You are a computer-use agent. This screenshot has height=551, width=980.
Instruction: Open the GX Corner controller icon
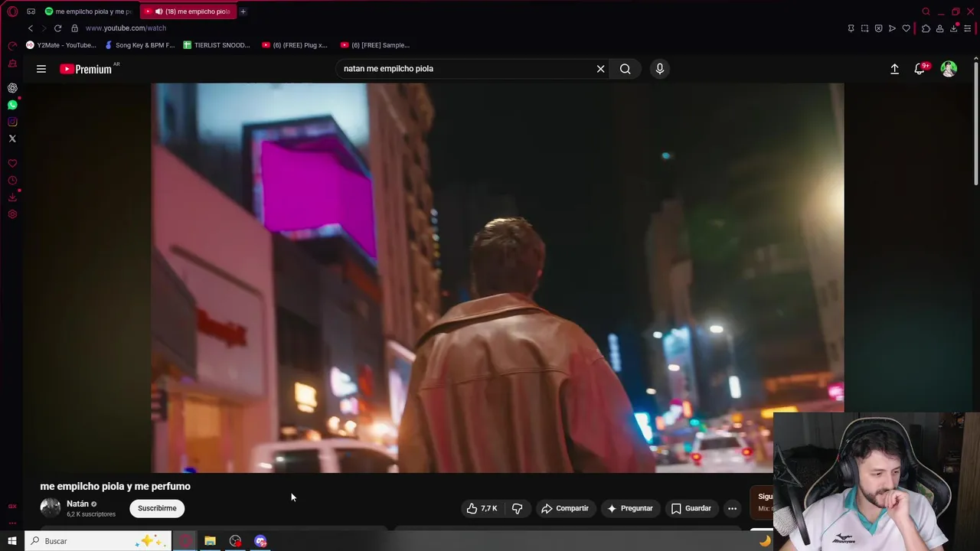coord(31,11)
